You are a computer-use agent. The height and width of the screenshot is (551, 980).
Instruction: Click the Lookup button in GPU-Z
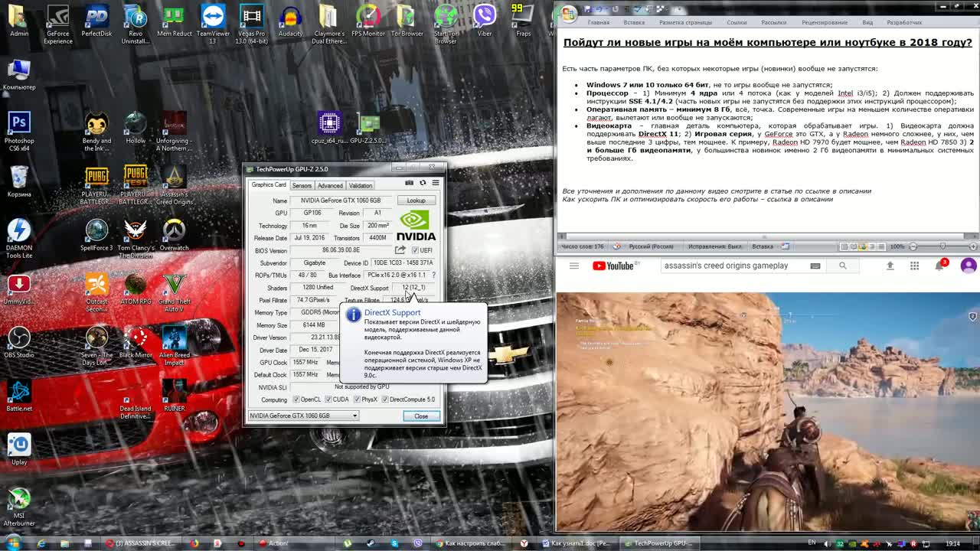(416, 201)
